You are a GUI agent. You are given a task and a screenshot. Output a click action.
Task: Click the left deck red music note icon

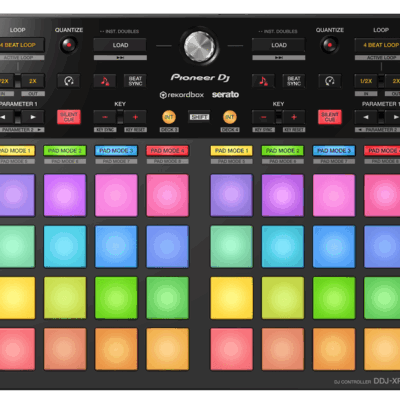pos(105,81)
